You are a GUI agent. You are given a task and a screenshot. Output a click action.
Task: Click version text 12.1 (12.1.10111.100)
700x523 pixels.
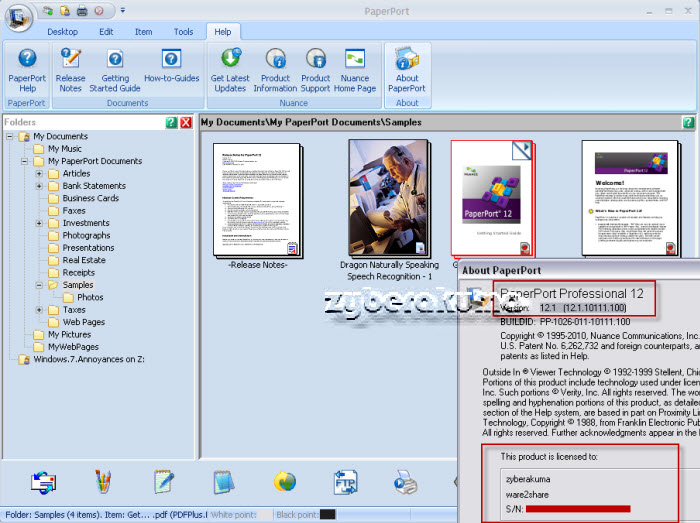click(583, 308)
